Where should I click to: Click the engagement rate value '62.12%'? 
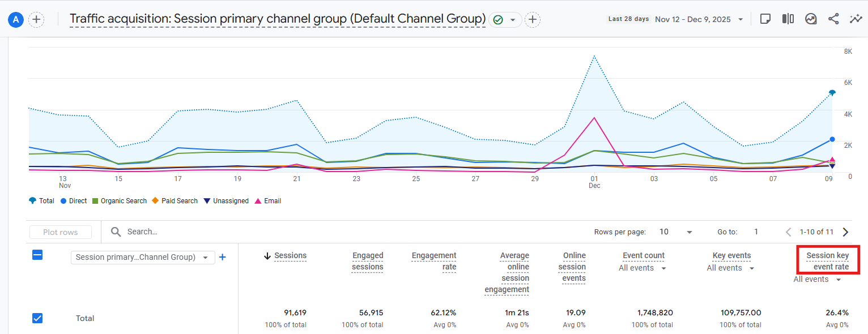point(444,312)
